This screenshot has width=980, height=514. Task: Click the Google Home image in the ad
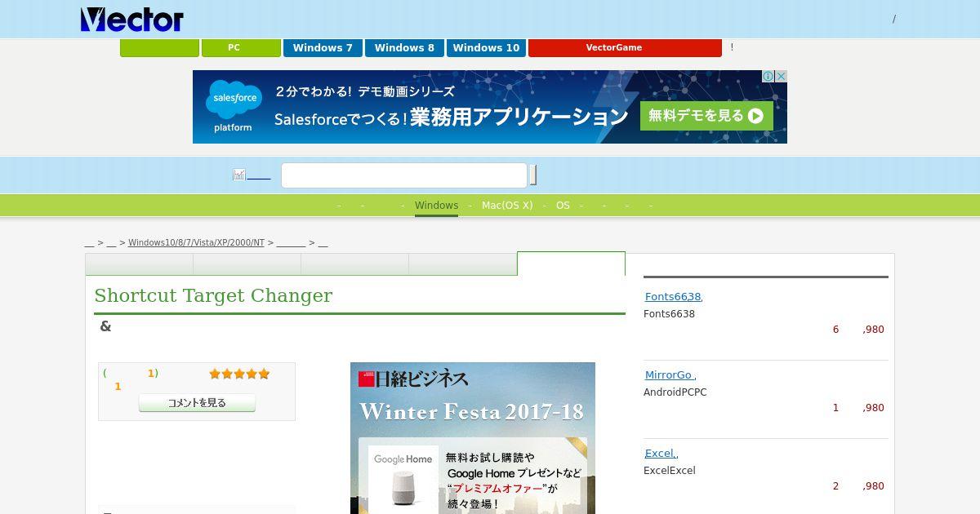[403, 480]
